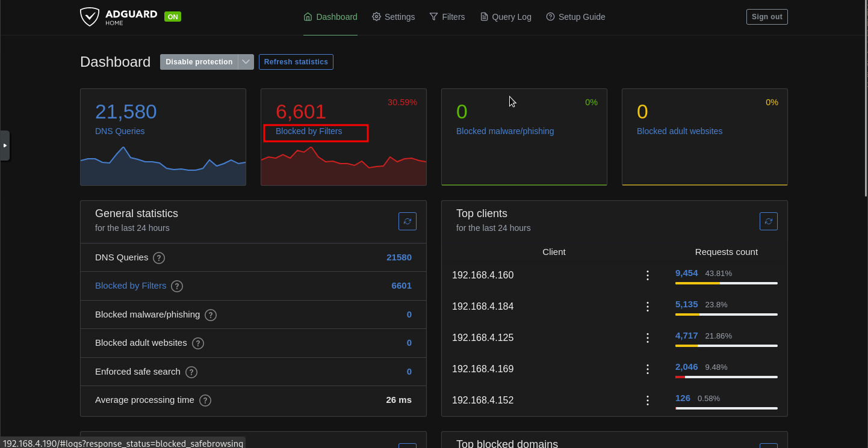Click the 2,046 requests count

(x=687, y=367)
